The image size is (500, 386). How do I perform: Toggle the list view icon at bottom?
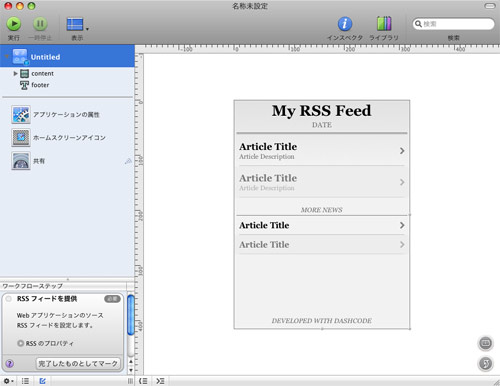pyautogui.click(x=25, y=381)
